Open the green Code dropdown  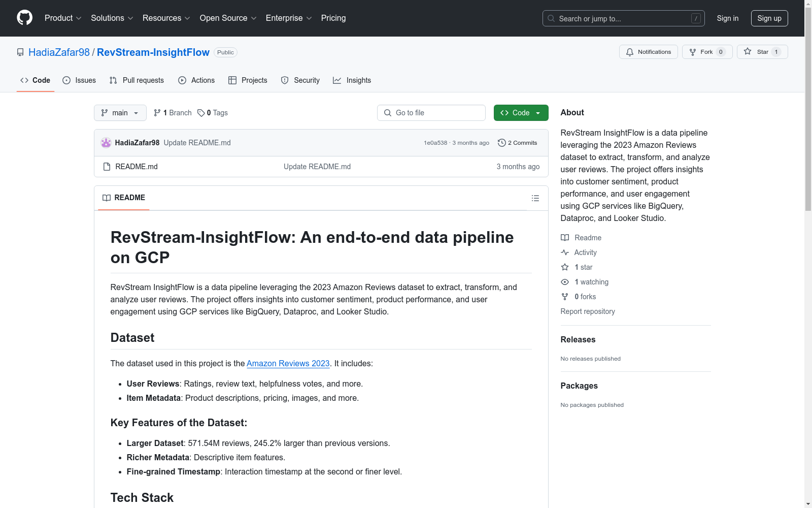tap(521, 113)
